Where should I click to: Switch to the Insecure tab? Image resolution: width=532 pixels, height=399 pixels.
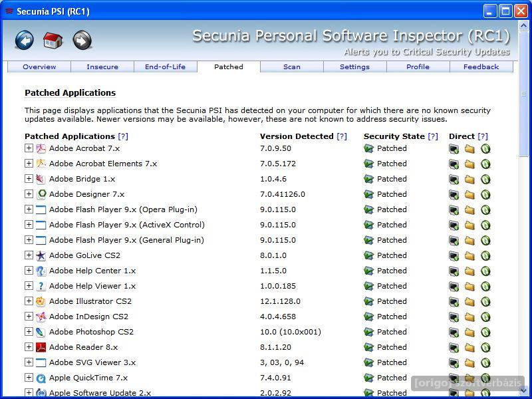[102, 67]
